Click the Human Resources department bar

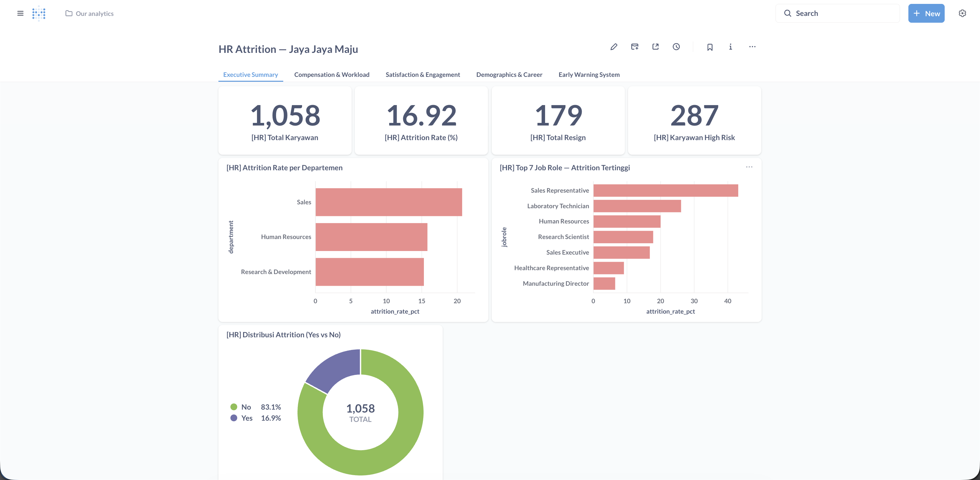click(x=371, y=237)
